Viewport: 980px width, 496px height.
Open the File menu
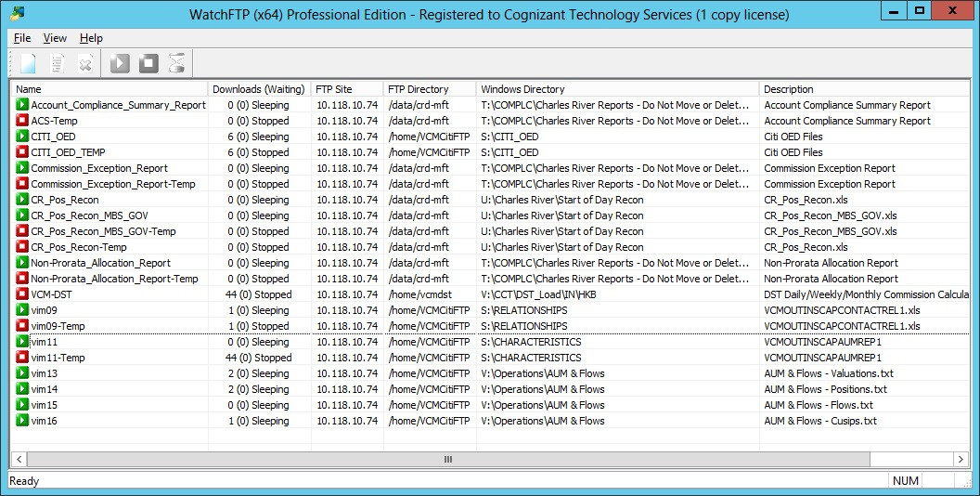(22, 38)
